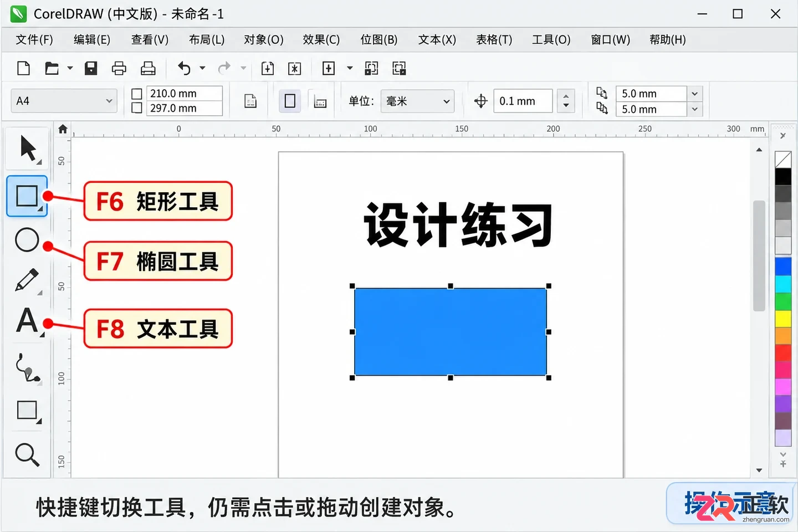The width and height of the screenshot is (798, 532).
Task: Increase nudge distance with the up stepper
Action: click(566, 95)
